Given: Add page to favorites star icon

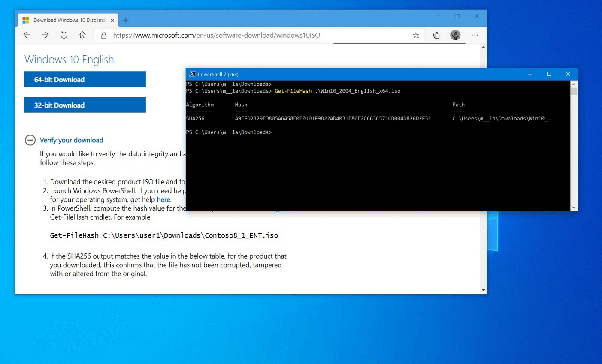Looking at the screenshot, I should click(416, 36).
